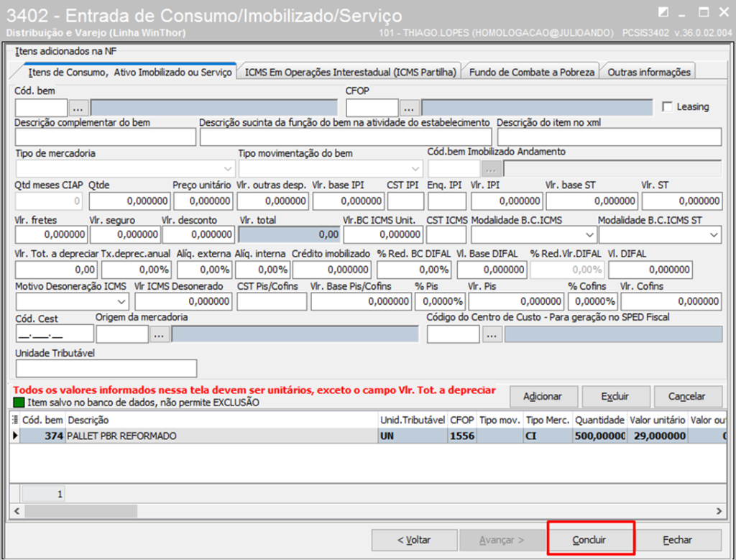Select the Outras informações tab
736x560 pixels.
pyautogui.click(x=649, y=72)
